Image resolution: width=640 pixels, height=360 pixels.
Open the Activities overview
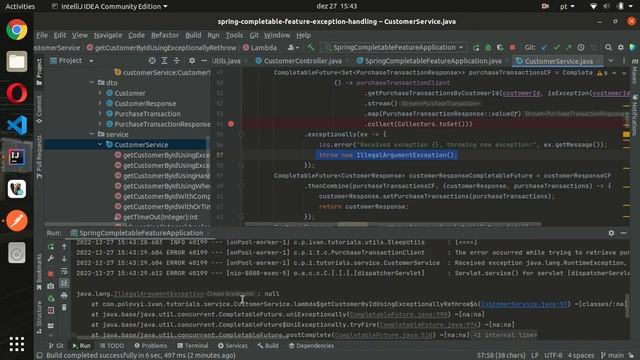coord(20,6)
